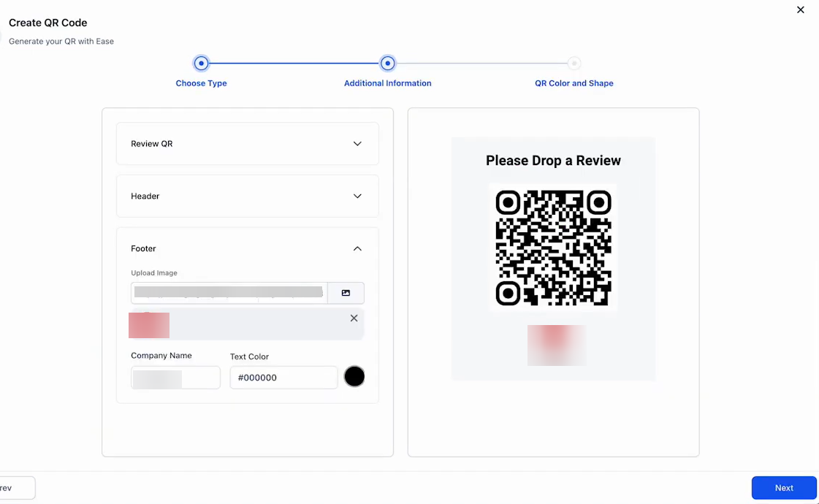Expand the Review QR section
This screenshot has width=819, height=504.
click(248, 144)
